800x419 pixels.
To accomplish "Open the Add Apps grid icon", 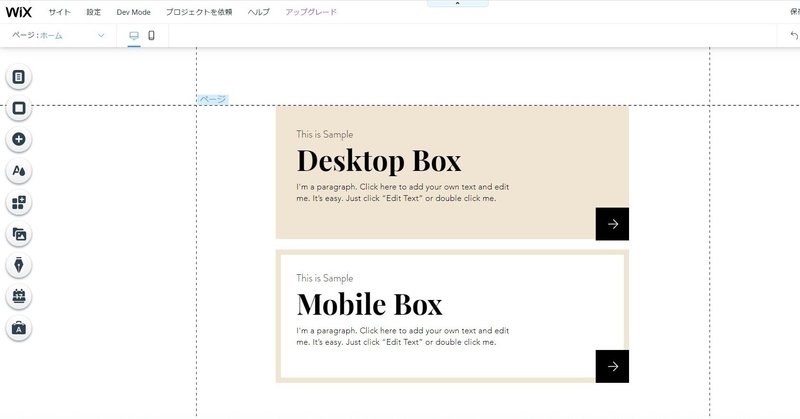I will tap(19, 203).
